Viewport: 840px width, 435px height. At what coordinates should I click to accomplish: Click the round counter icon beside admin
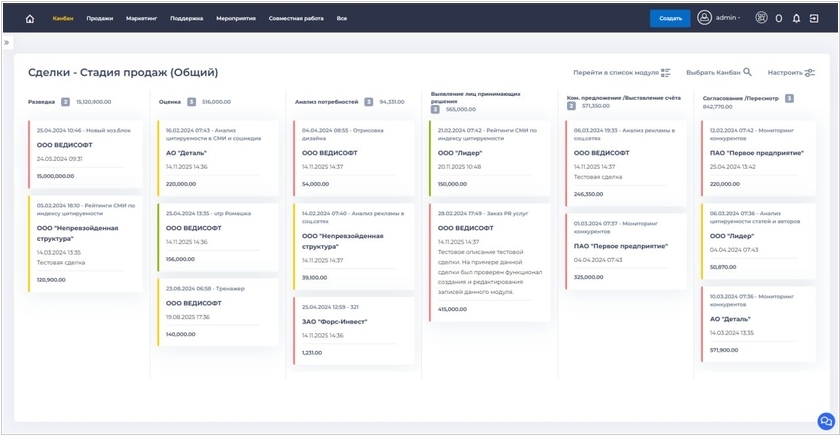tap(762, 18)
